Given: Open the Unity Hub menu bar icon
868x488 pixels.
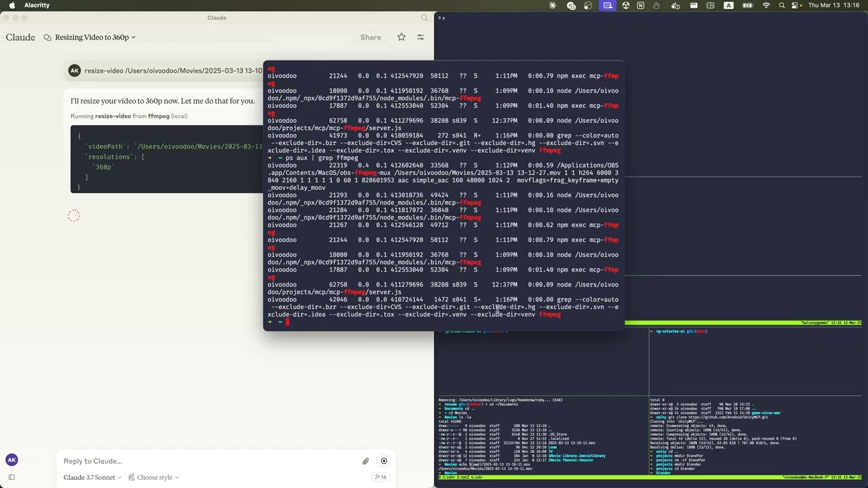Looking at the screenshot, I should pyautogui.click(x=625, y=5).
